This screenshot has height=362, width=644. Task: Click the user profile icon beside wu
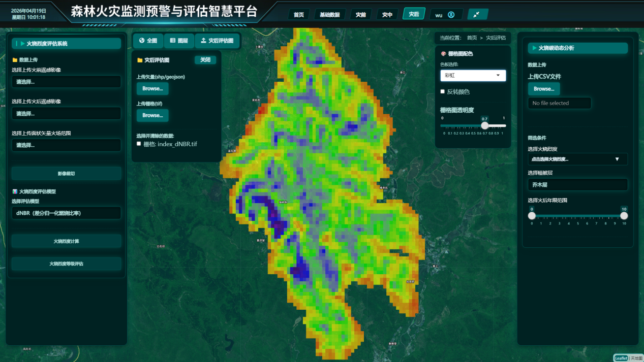[x=451, y=15]
